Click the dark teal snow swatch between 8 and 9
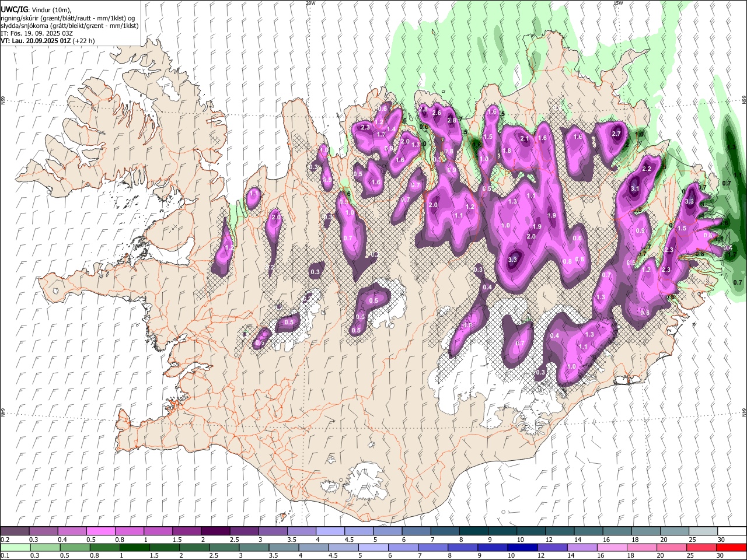 point(474,531)
